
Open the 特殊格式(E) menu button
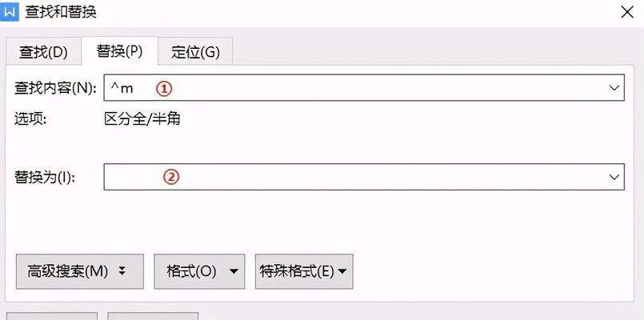[x=304, y=271]
